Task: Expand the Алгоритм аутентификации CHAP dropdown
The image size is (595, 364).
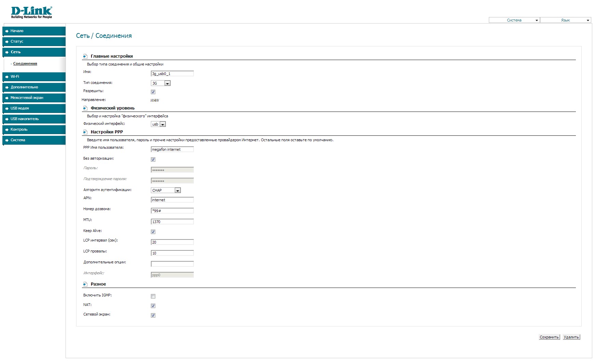Action: click(166, 190)
